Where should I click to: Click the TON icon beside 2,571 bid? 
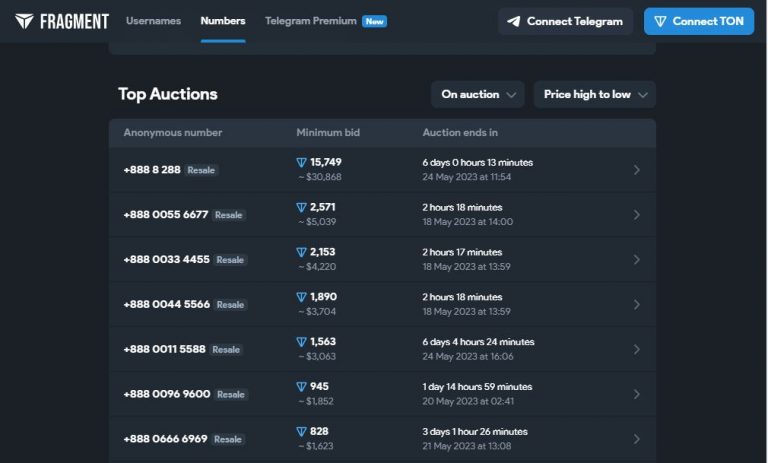click(301, 207)
